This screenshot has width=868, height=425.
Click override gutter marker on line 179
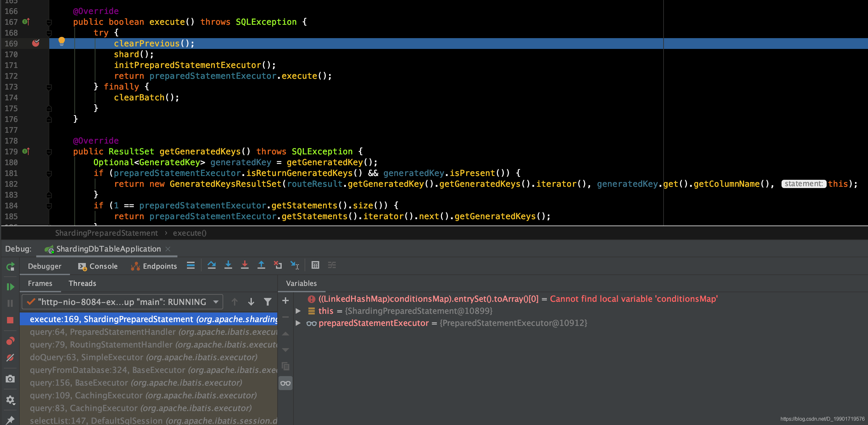pyautogui.click(x=26, y=152)
